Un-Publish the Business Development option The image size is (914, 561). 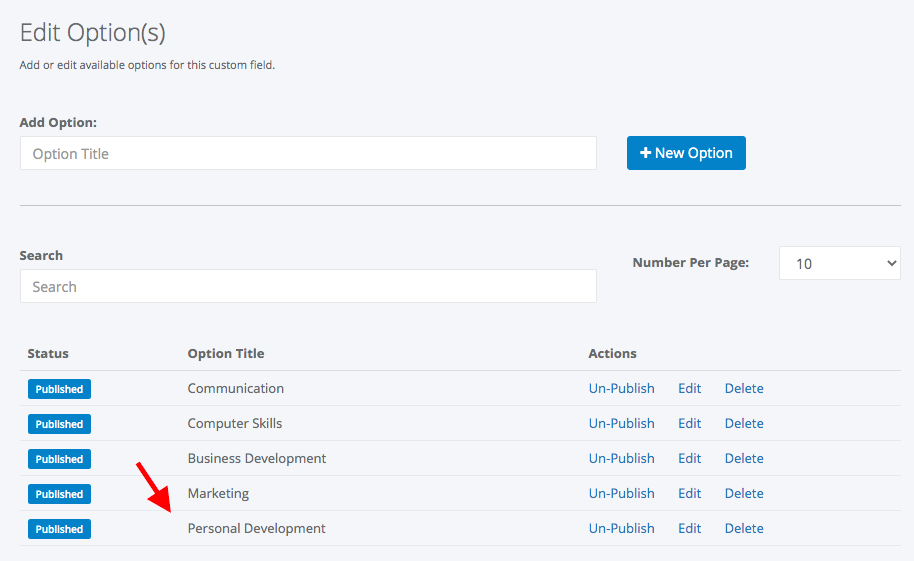621,458
